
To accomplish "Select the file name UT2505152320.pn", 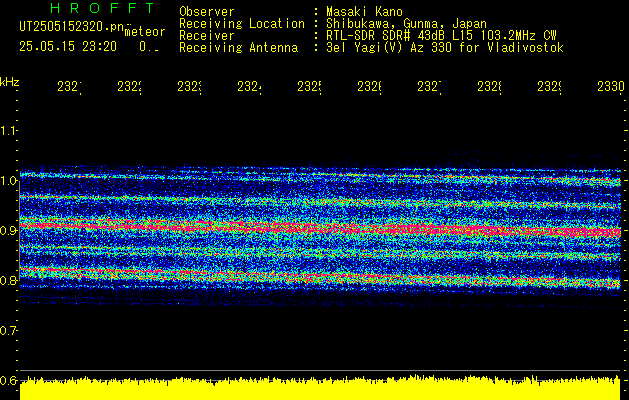I will coord(72,27).
